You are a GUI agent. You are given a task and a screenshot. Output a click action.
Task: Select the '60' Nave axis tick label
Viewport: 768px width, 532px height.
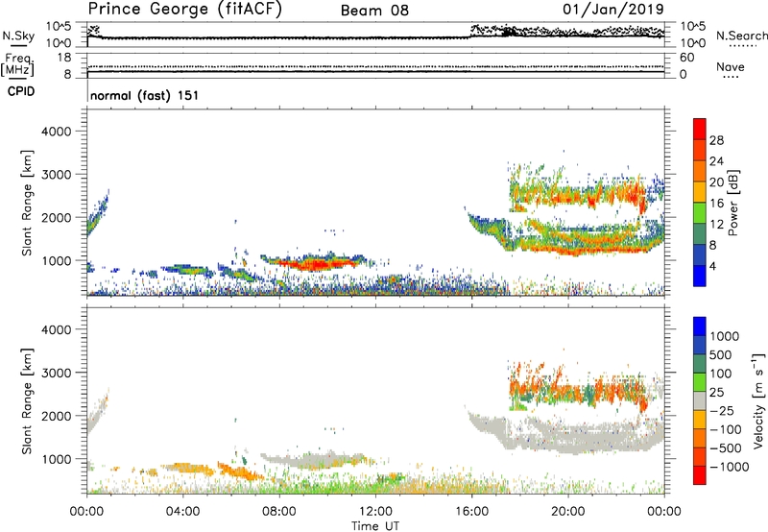[686, 58]
